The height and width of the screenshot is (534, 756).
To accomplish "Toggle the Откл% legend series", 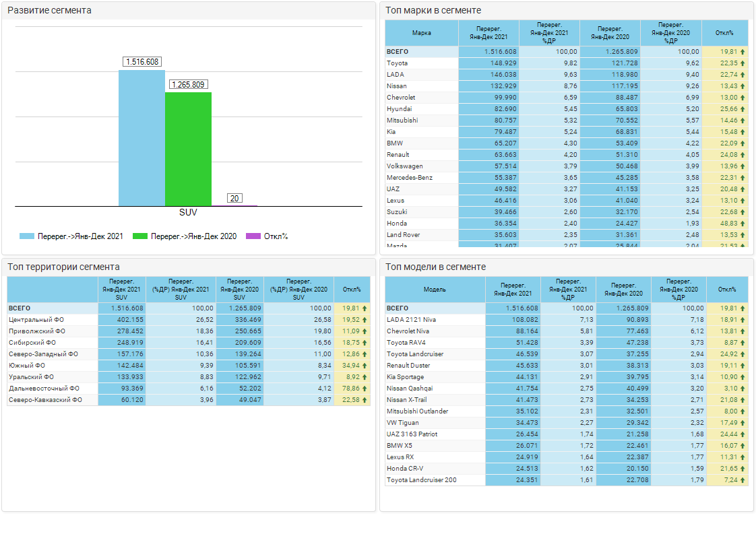I will coord(268,236).
